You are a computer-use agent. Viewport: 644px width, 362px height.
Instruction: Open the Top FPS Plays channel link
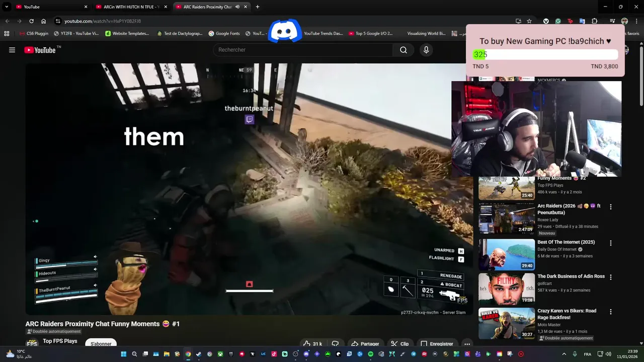point(60,341)
